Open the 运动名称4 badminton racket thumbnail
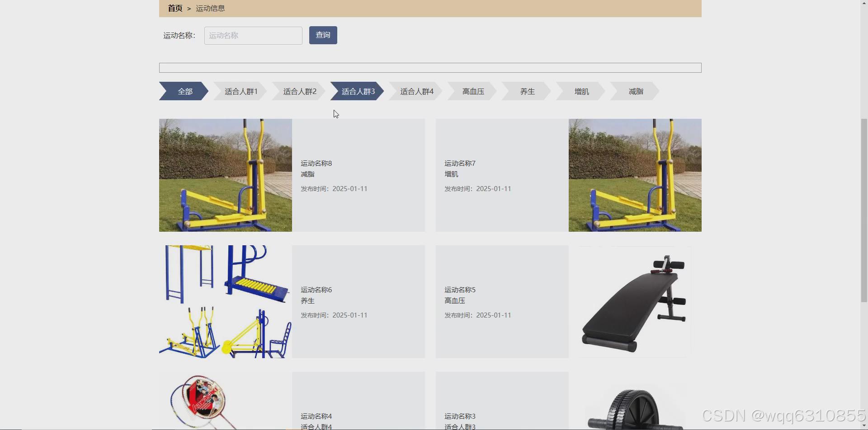The image size is (868, 430). point(226,401)
